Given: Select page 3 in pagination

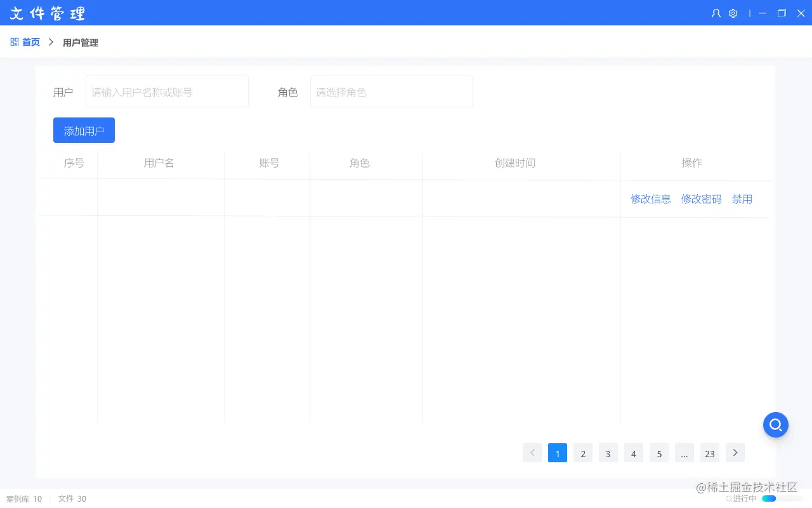Looking at the screenshot, I should pyautogui.click(x=608, y=453).
